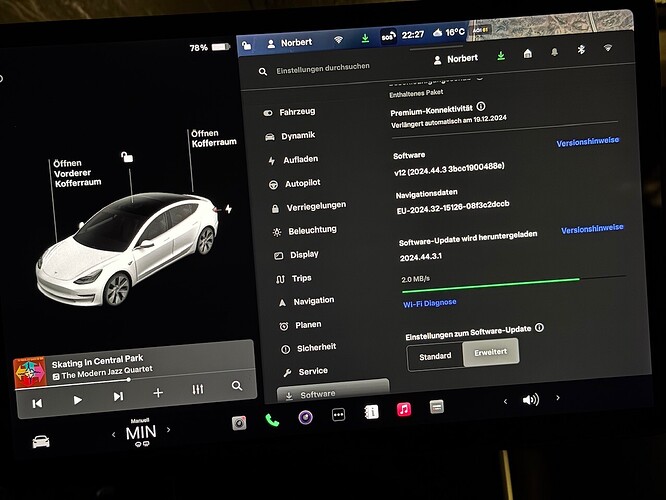
Task: Open the Dynamik settings menu
Action: [291, 136]
